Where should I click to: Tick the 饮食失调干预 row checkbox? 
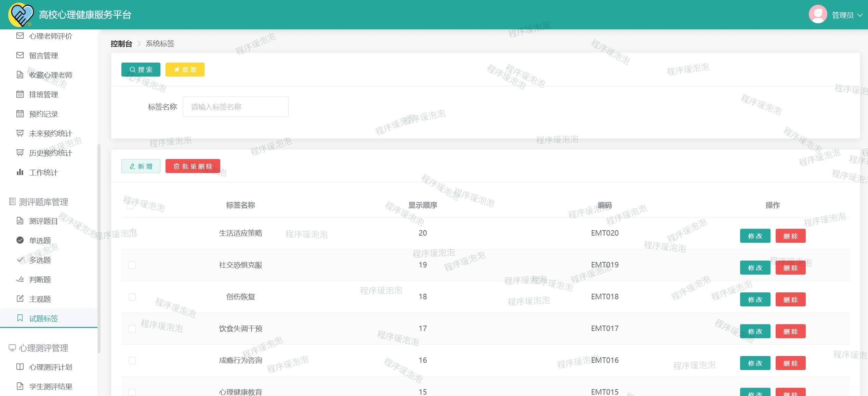coord(132,329)
